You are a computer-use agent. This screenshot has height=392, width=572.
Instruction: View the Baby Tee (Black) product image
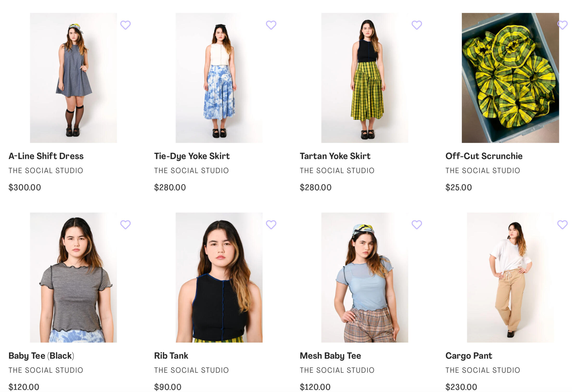(x=73, y=277)
